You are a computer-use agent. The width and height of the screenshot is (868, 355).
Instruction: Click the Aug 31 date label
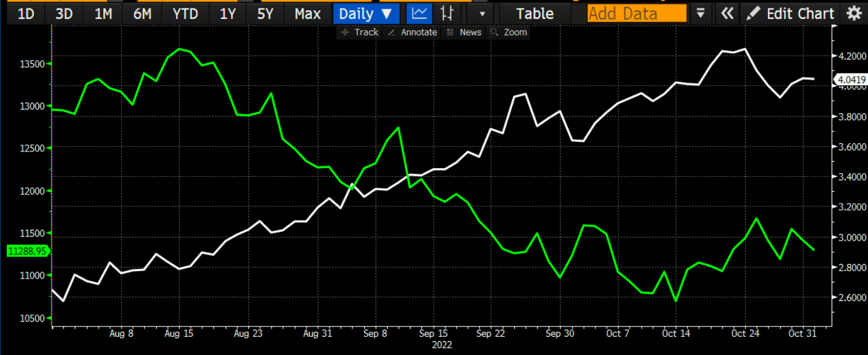[x=317, y=333]
